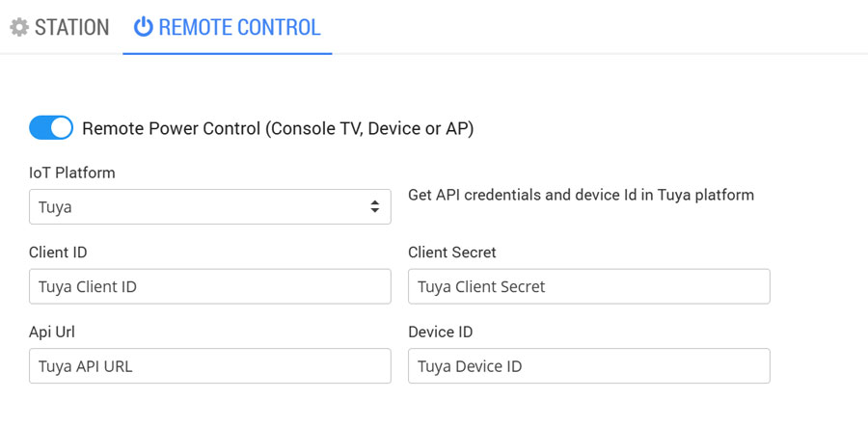The width and height of the screenshot is (868, 426).
Task: Open the IoT Platform dropdown
Action: pyautogui.click(x=209, y=206)
